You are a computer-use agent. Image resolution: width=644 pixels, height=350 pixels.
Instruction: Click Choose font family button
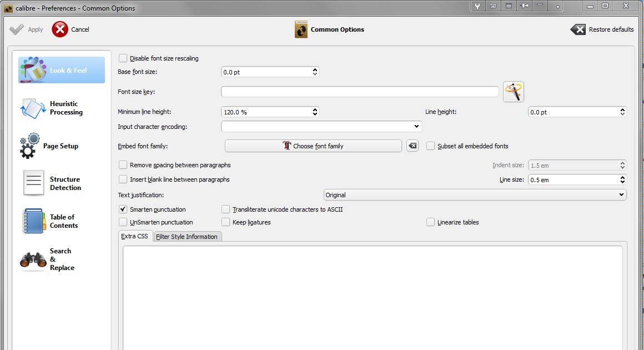[x=313, y=146]
